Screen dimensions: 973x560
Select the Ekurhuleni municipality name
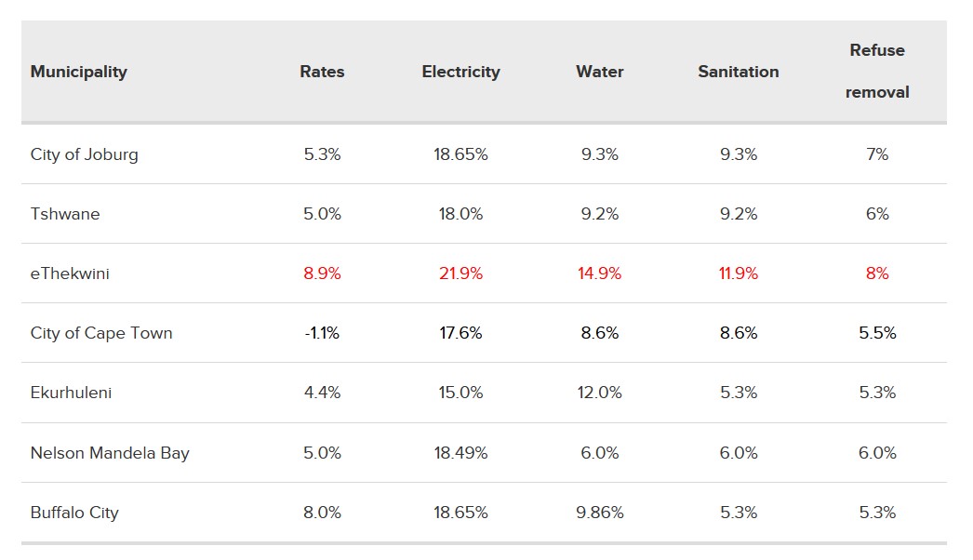pyautogui.click(x=71, y=393)
